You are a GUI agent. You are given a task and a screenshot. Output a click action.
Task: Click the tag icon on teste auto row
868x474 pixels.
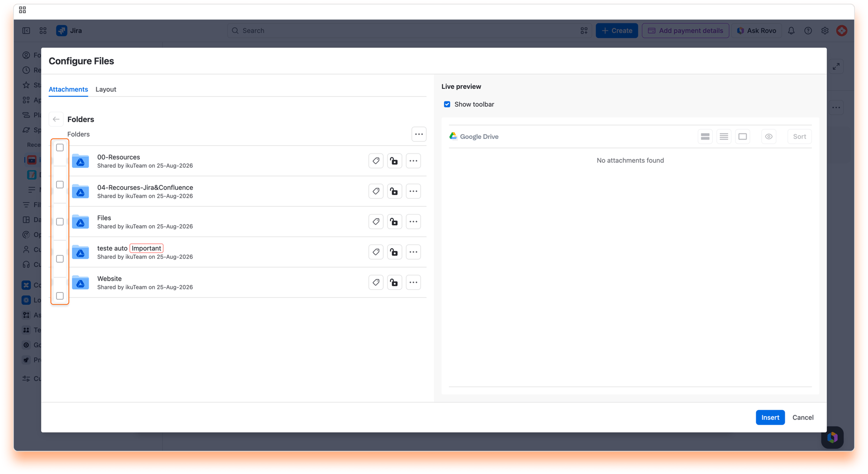click(376, 252)
